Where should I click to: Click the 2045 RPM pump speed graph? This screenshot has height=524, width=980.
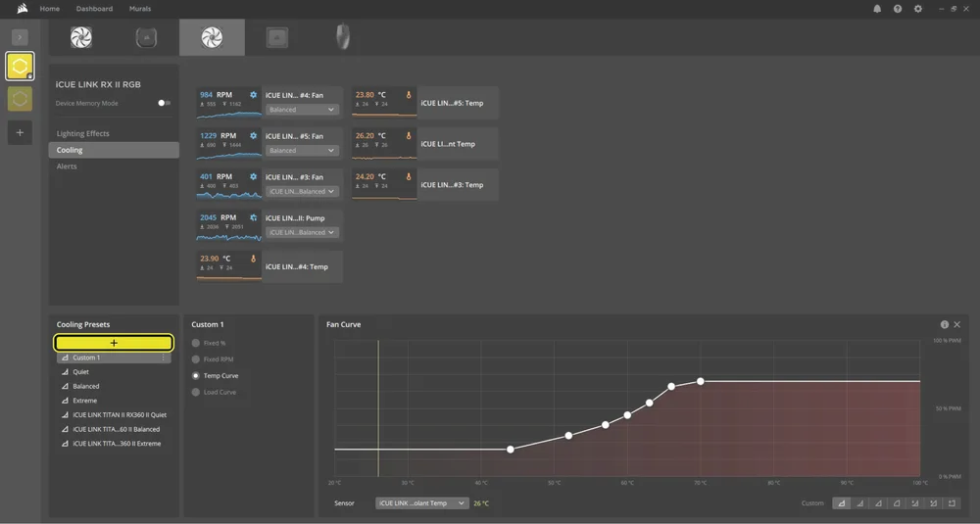(x=228, y=236)
